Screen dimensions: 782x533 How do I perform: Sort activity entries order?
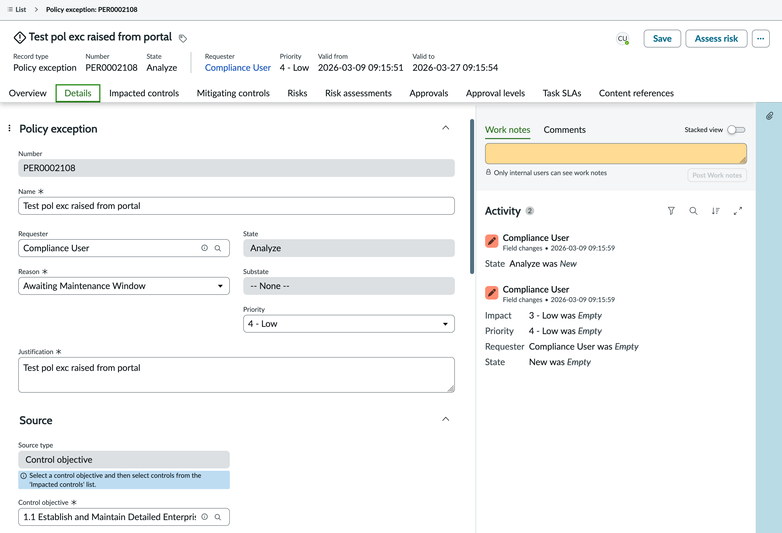(x=715, y=211)
